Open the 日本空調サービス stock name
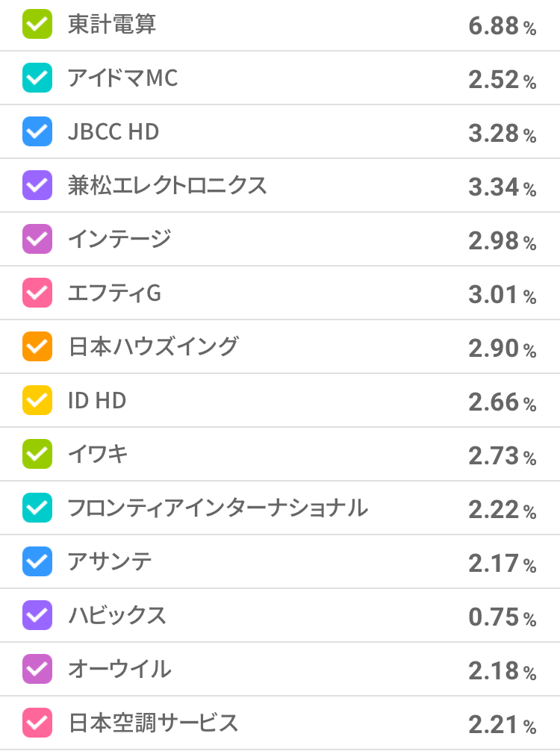560x754 pixels. click(153, 723)
